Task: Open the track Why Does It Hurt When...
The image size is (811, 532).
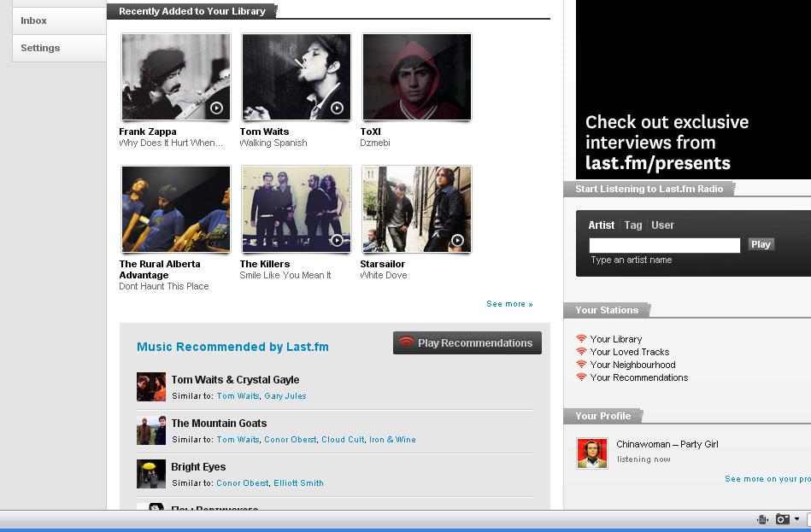Action: [x=171, y=143]
